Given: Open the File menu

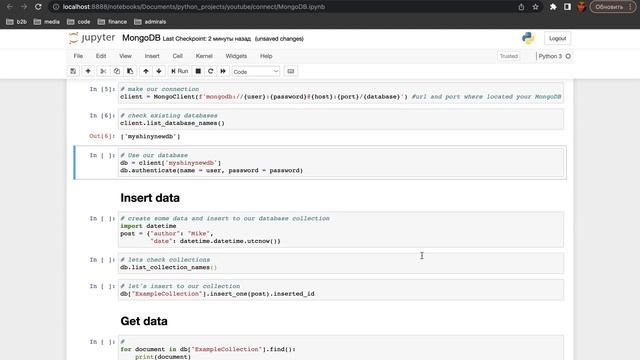Looking at the screenshot, I should pos(78,56).
